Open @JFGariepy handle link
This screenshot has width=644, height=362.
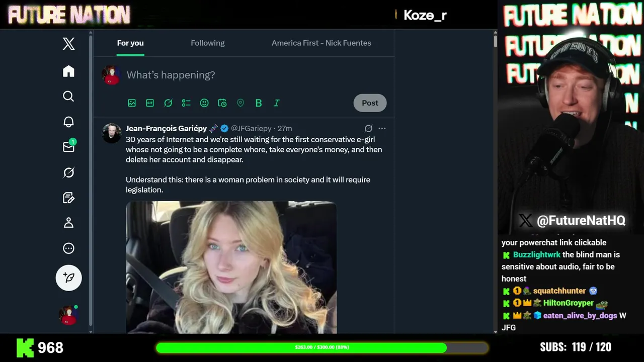(x=251, y=129)
